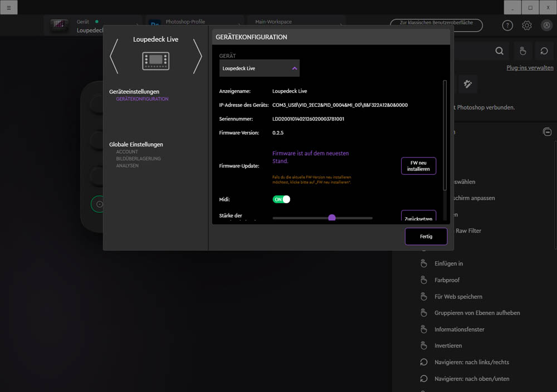Turn off the Midi switch
The image size is (557, 392).
pos(281,199)
